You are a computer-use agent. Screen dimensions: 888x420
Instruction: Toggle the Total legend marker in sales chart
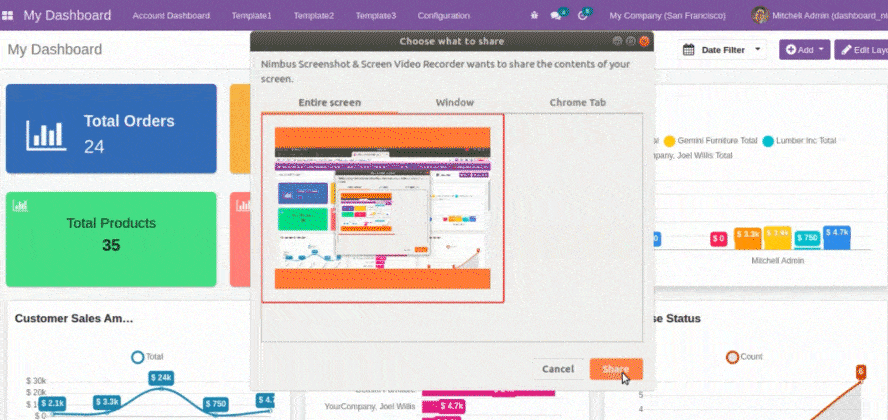(138, 356)
